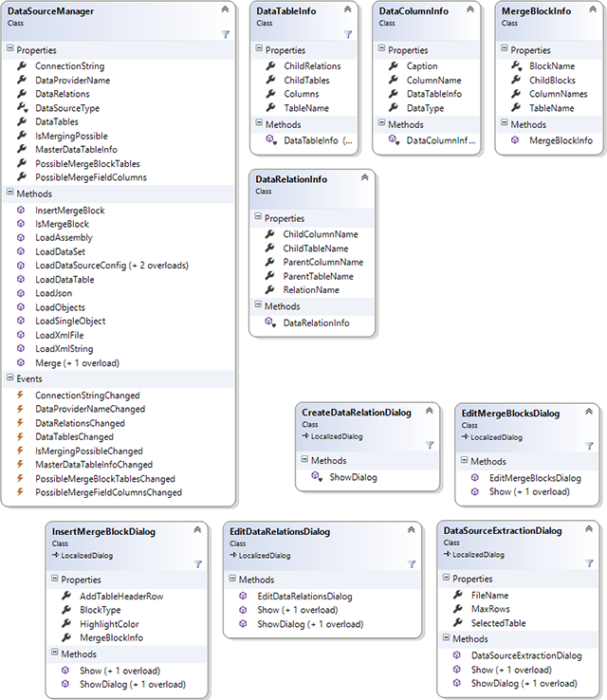Select PossibleMergeBlockTables property row
Screen dimensions: 607x700
coord(87,163)
